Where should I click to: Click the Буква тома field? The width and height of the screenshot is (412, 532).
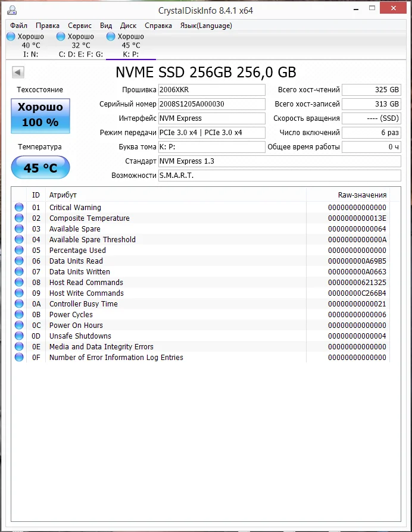click(212, 147)
